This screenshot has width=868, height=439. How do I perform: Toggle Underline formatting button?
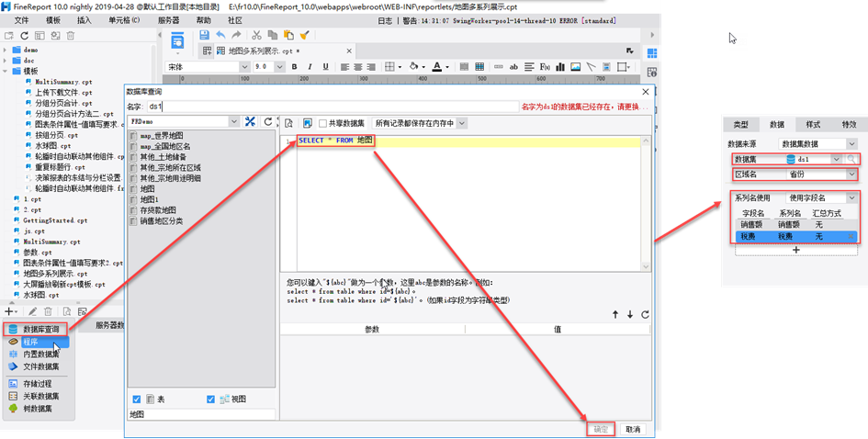[325, 66]
